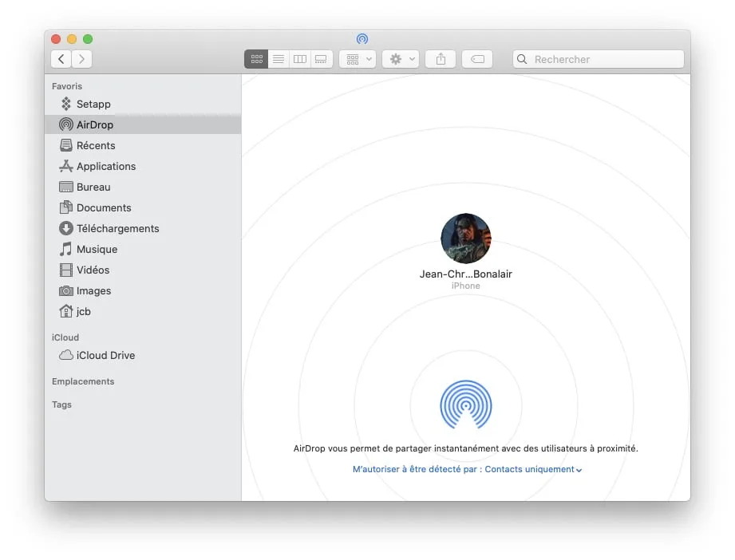This screenshot has height=560, width=735.
Task: Switch to icon grid view
Action: point(256,59)
